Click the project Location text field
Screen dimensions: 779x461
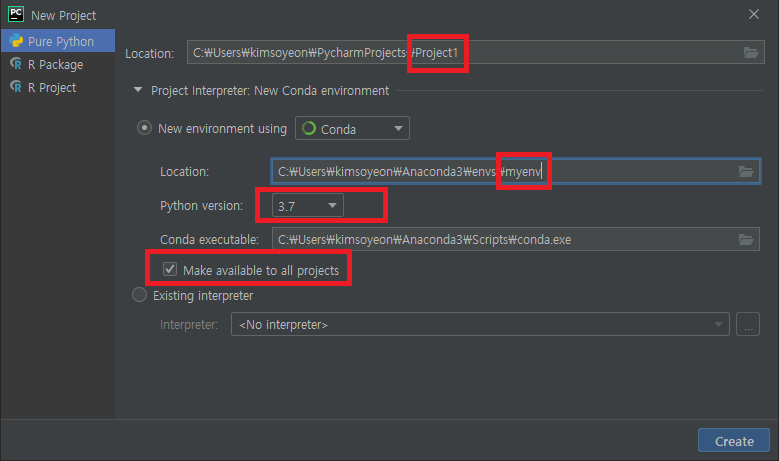coord(475,52)
